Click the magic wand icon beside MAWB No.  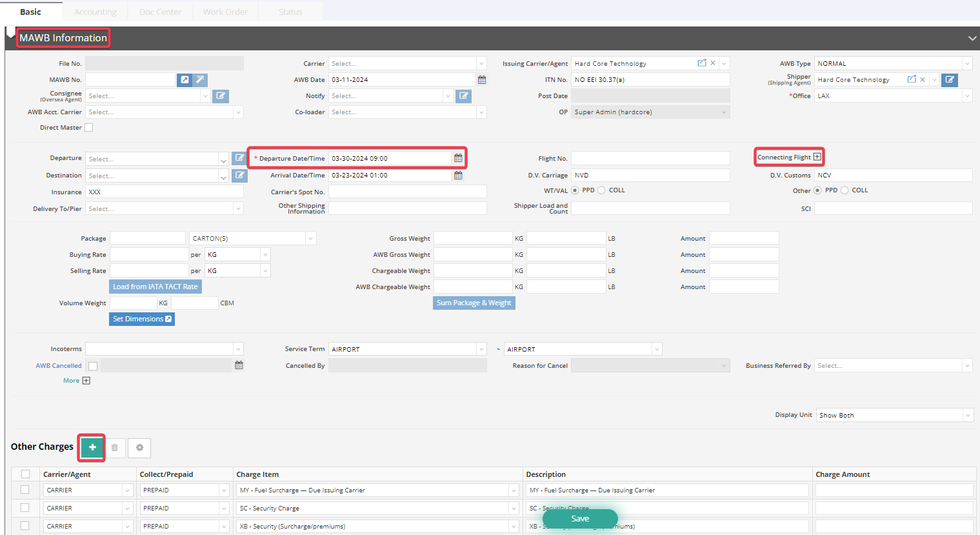[200, 80]
